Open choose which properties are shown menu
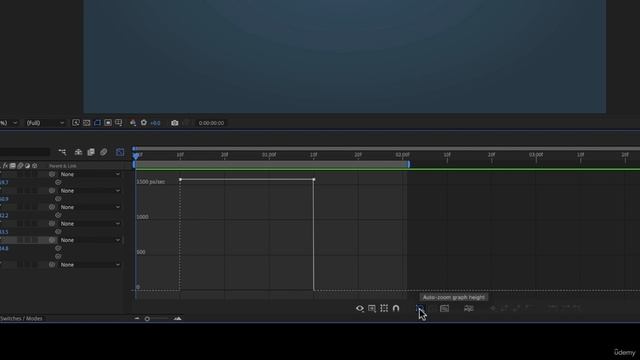Screen dimensions: 640x360 (x=360, y=308)
